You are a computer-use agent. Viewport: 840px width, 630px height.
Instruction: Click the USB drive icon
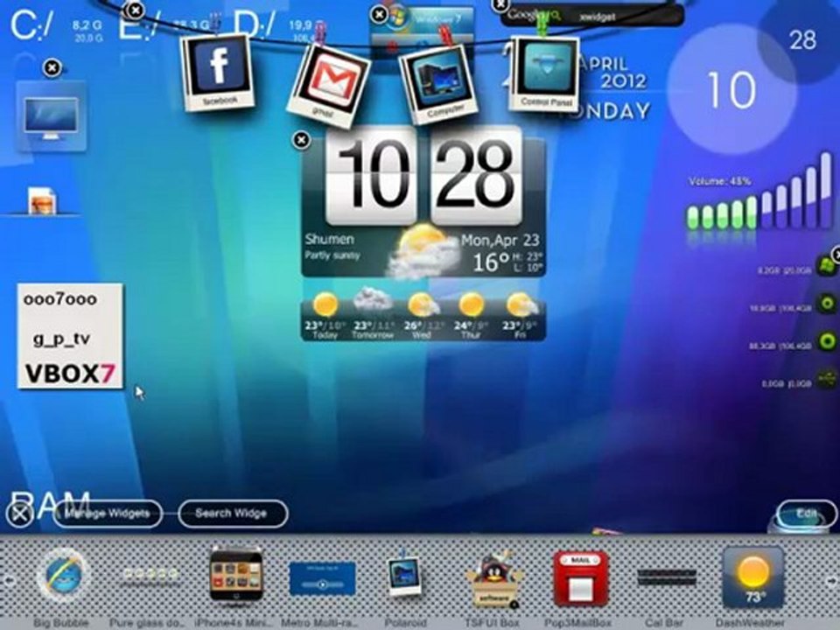point(827,379)
